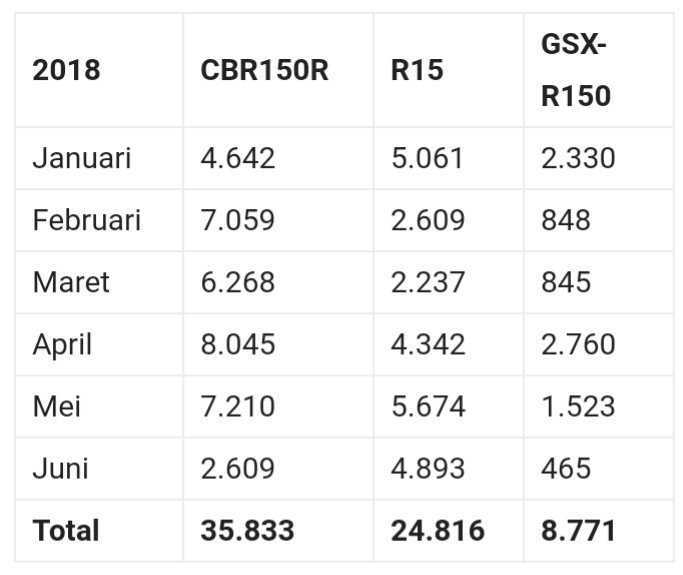Select CBR150R January value 4.642

click(237, 158)
